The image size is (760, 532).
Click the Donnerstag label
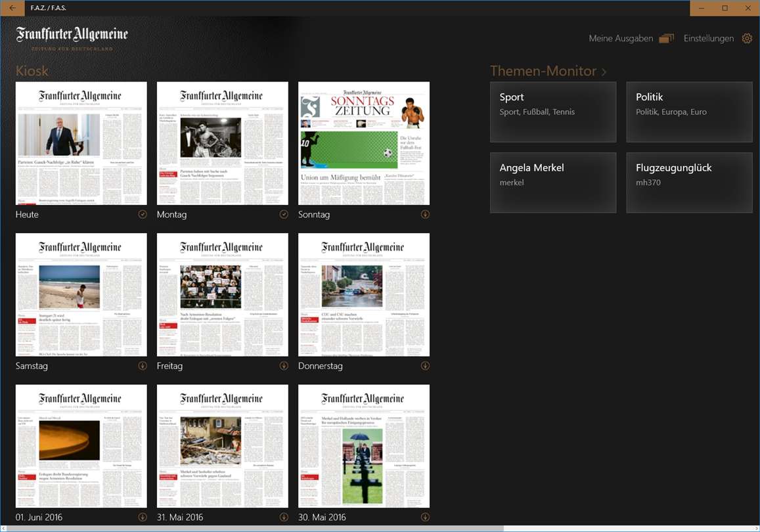[x=321, y=366]
